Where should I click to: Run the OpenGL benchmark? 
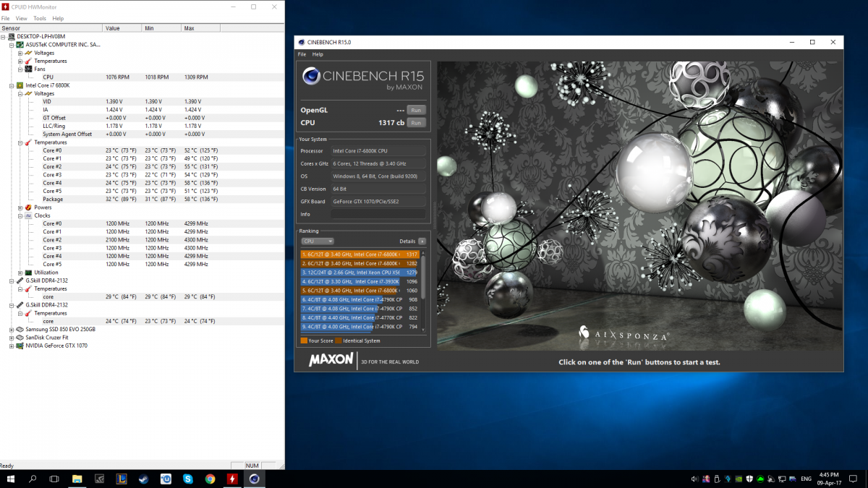416,110
